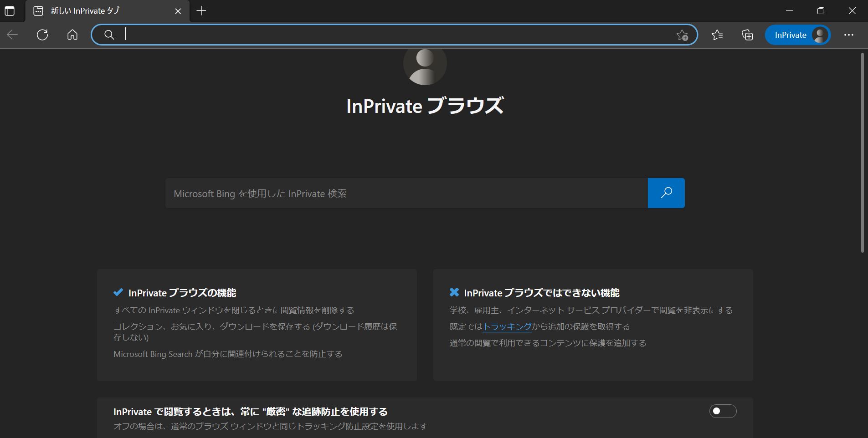Restore down the browser window
The width and height of the screenshot is (868, 438).
pos(821,11)
